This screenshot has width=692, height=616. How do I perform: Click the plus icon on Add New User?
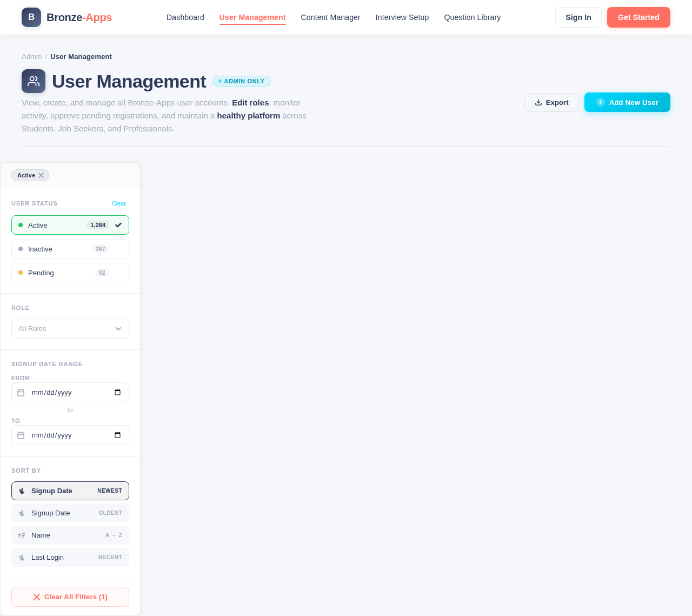[600, 102]
